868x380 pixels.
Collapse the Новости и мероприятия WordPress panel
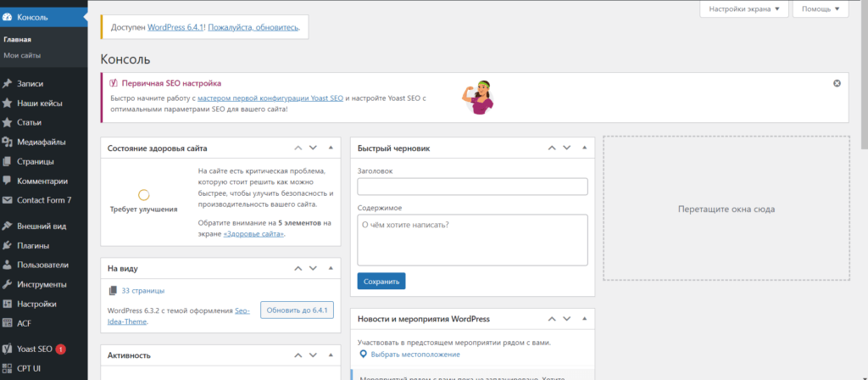click(584, 319)
